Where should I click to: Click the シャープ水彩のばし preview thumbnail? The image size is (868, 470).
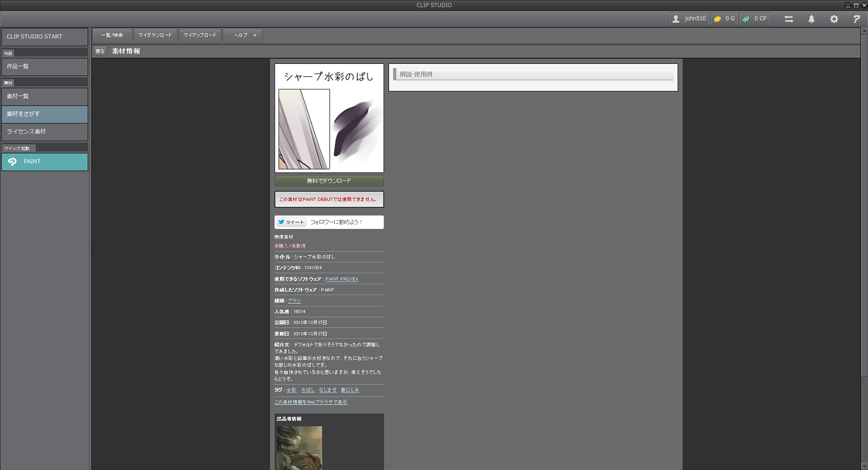329,118
